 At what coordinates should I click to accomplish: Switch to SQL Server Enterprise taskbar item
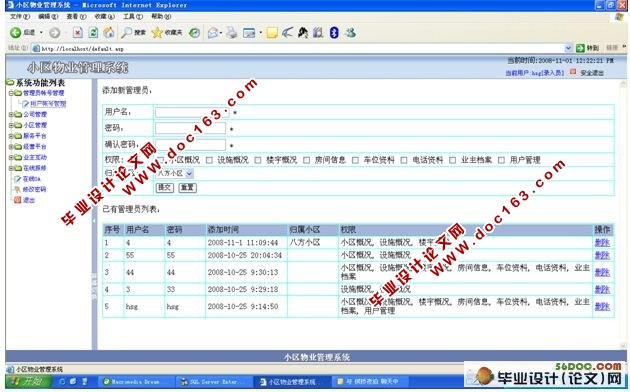click(x=214, y=382)
